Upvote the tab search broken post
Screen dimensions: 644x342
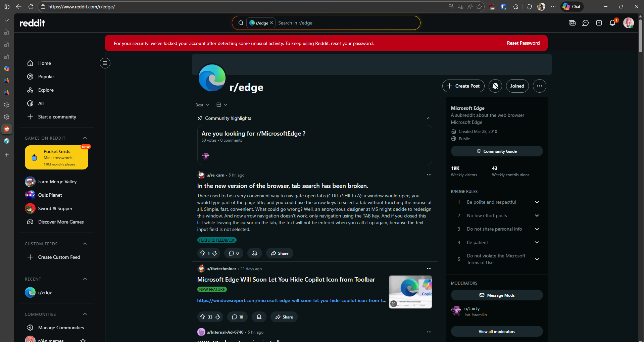click(x=203, y=253)
